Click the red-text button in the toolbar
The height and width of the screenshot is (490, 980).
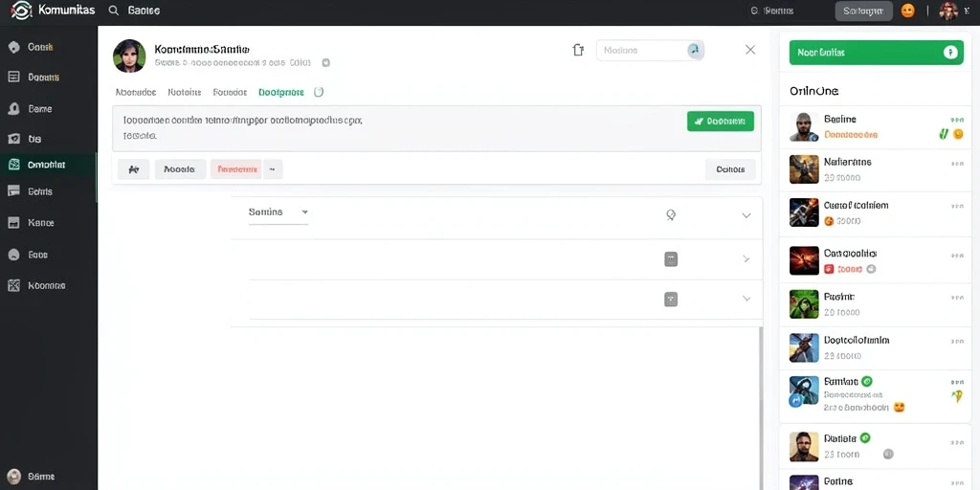(235, 169)
